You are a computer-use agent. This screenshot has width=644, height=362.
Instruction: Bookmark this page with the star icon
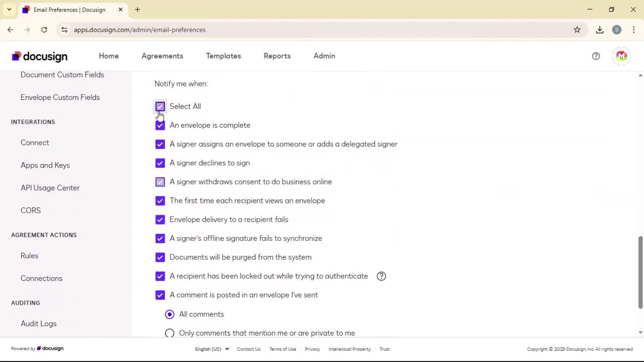click(x=577, y=30)
